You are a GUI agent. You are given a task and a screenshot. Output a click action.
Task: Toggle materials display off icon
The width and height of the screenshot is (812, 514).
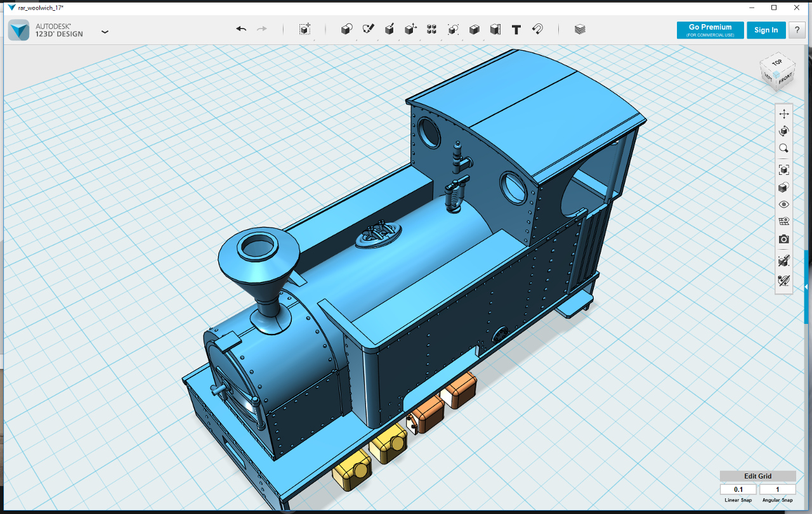pyautogui.click(x=784, y=260)
